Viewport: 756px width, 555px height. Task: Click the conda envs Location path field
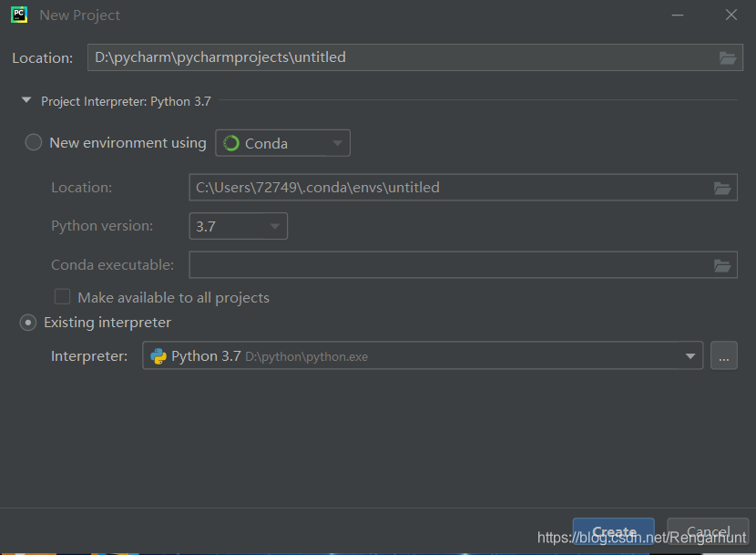[x=463, y=187]
